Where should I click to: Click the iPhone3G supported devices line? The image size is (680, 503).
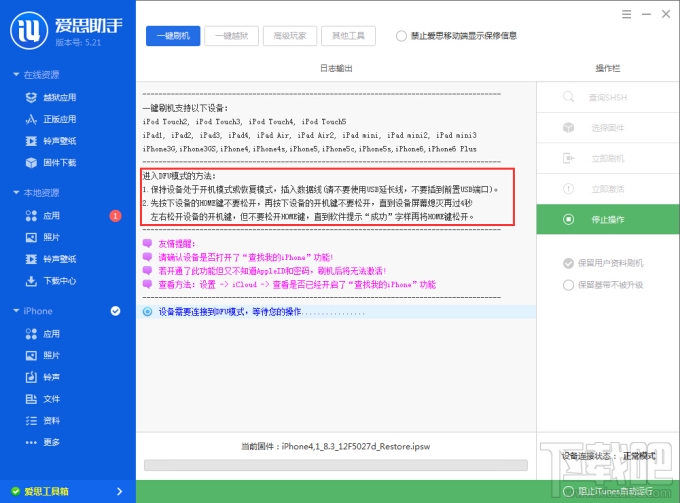[310, 149]
